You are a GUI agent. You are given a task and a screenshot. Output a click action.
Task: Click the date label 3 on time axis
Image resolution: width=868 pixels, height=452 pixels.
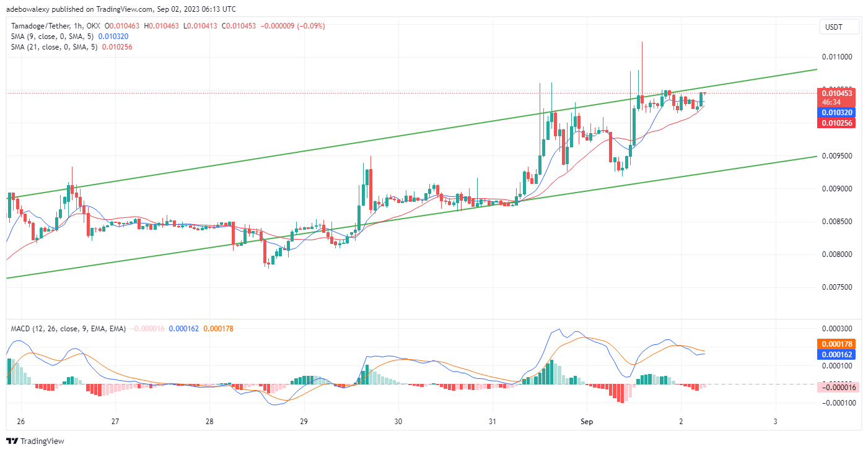776,422
